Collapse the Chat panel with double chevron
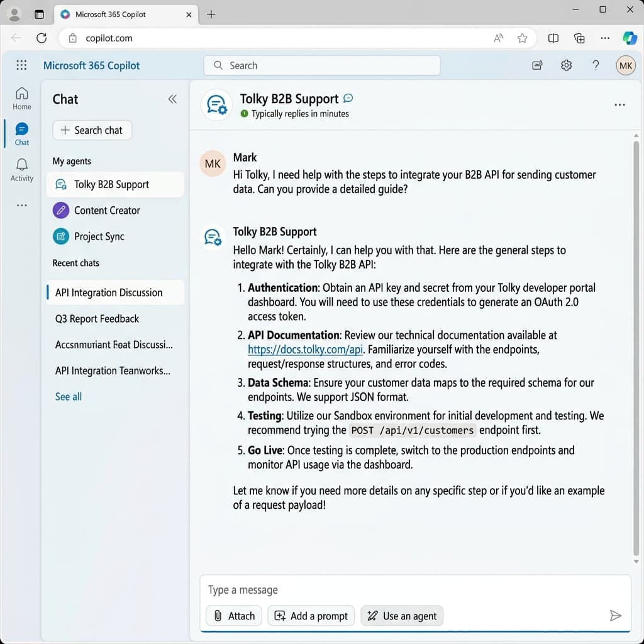Screen dimensions: 644x644 coord(172,99)
